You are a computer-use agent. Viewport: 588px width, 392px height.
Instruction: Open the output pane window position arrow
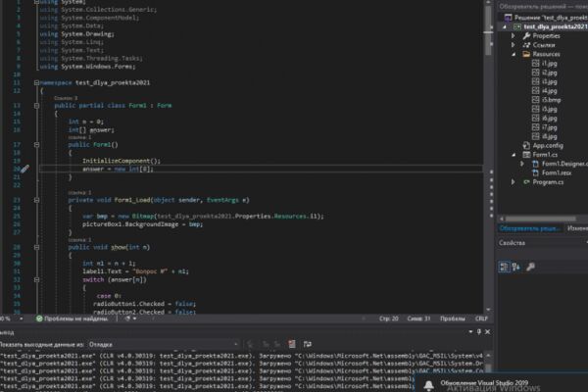click(x=470, y=332)
